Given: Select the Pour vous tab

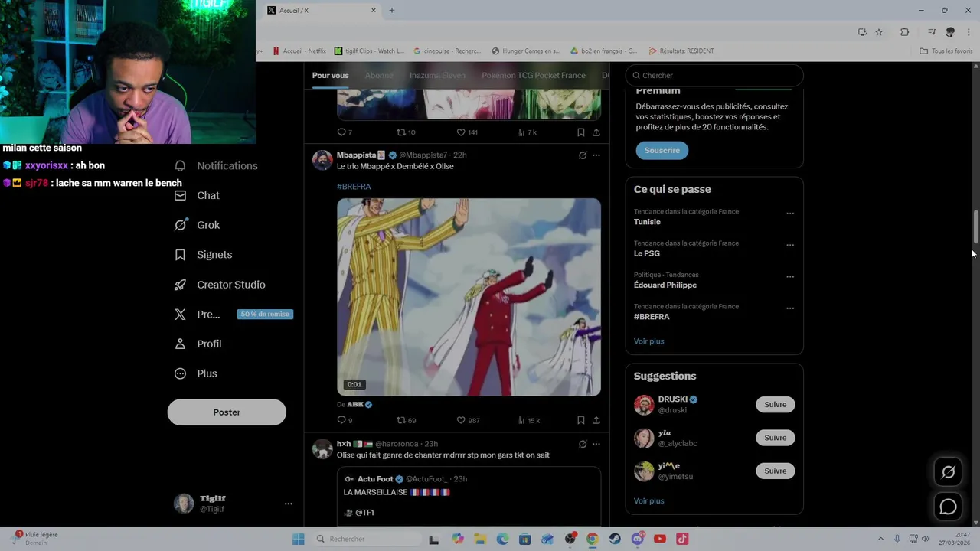Looking at the screenshot, I should tap(330, 75).
